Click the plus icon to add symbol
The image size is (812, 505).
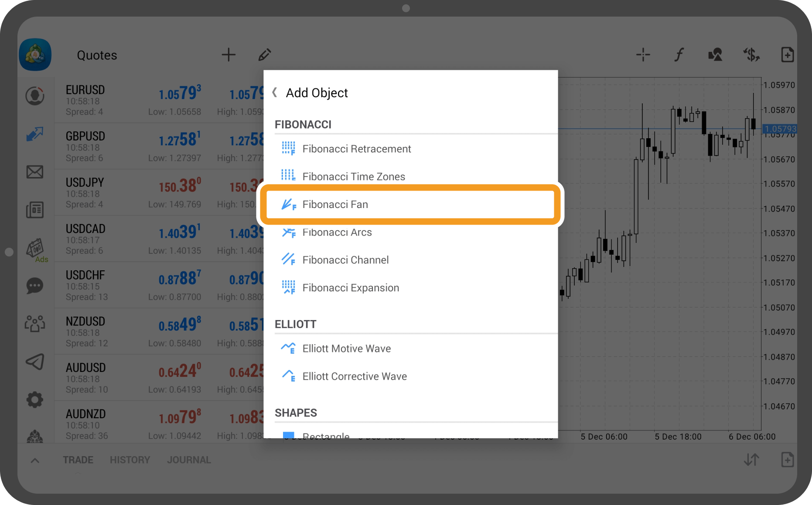(228, 55)
